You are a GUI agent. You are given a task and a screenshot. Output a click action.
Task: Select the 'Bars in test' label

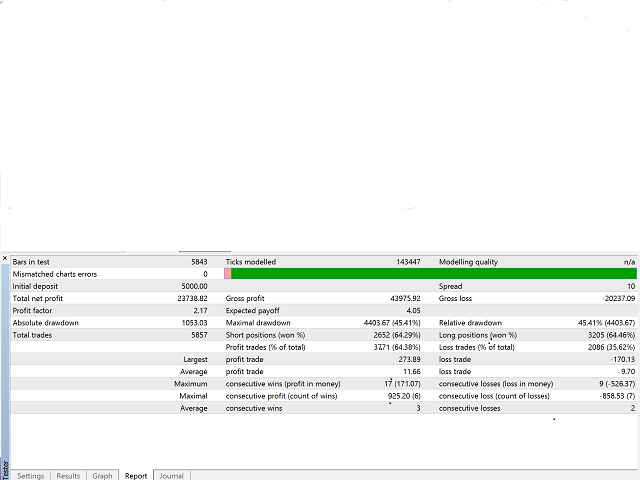click(x=31, y=262)
